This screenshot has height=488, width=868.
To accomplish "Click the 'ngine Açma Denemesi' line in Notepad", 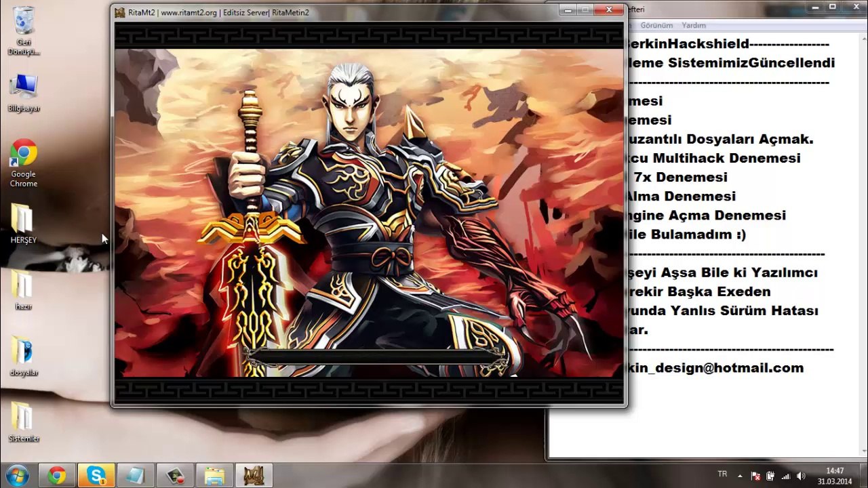I will 706,216.
